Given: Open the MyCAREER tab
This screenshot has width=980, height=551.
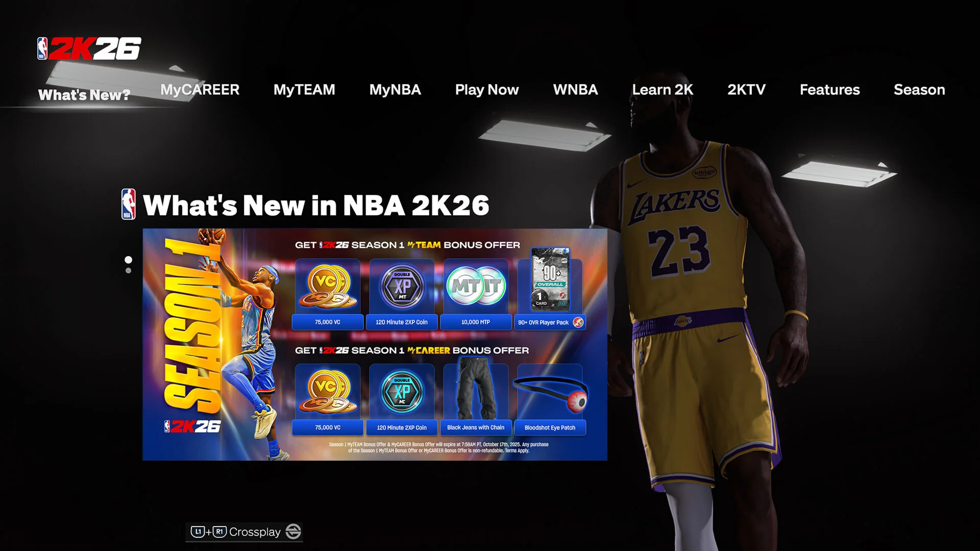Looking at the screenshot, I should pyautogui.click(x=200, y=90).
